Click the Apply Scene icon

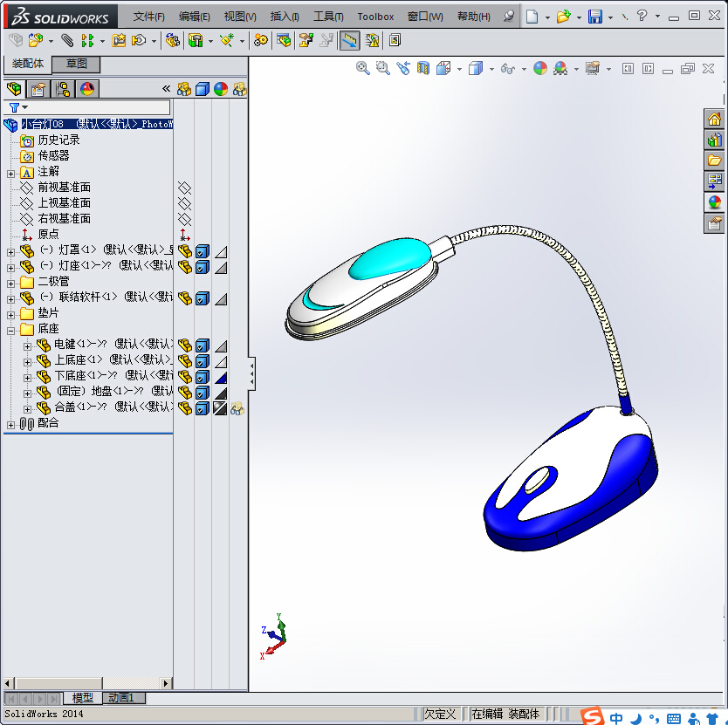[560, 69]
